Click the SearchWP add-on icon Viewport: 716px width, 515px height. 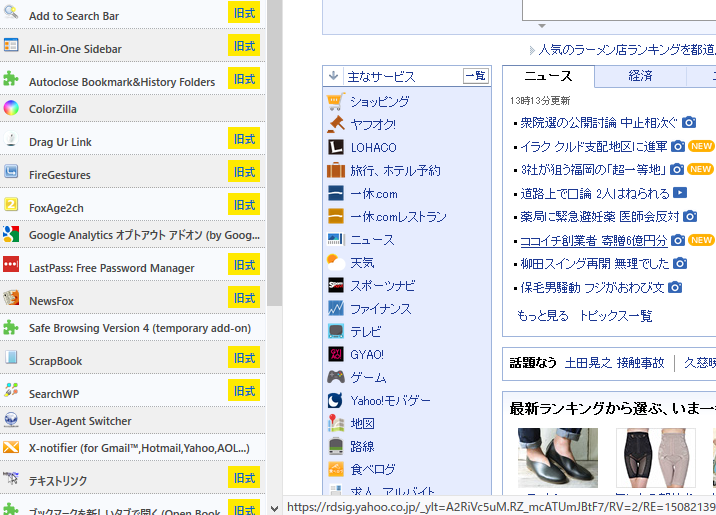click(11, 390)
